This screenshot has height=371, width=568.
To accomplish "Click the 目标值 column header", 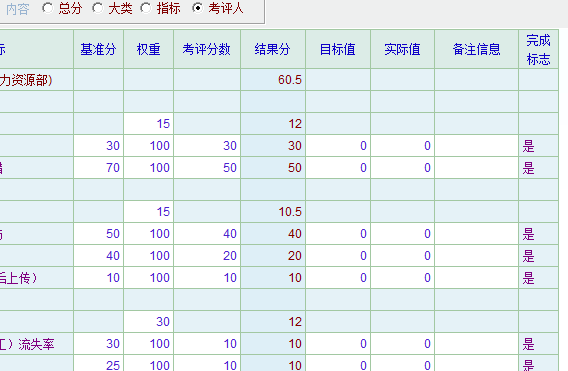I will pos(338,49).
